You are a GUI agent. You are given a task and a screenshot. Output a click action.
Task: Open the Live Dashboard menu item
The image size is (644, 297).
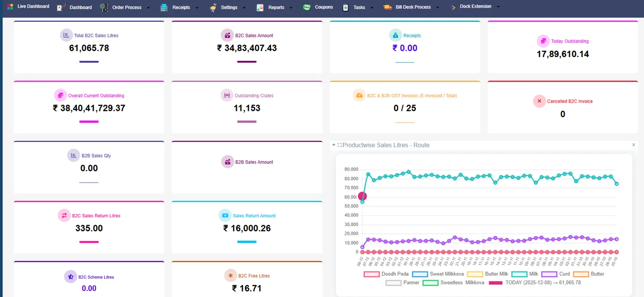click(33, 6)
